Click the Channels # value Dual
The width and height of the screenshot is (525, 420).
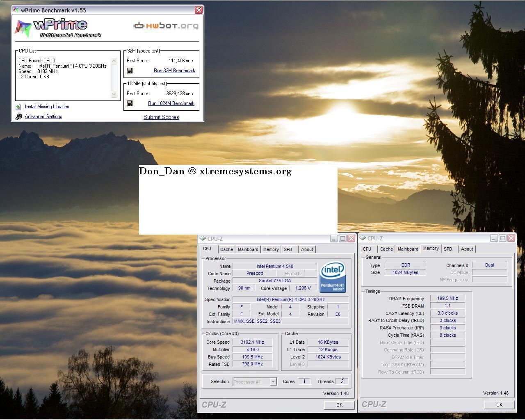tap(489, 265)
